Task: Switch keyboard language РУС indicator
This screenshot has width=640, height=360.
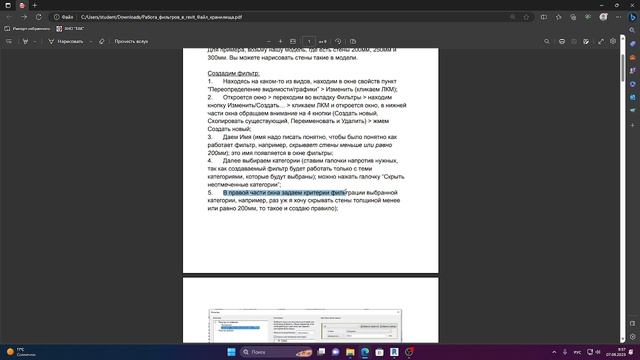Action: [x=577, y=352]
